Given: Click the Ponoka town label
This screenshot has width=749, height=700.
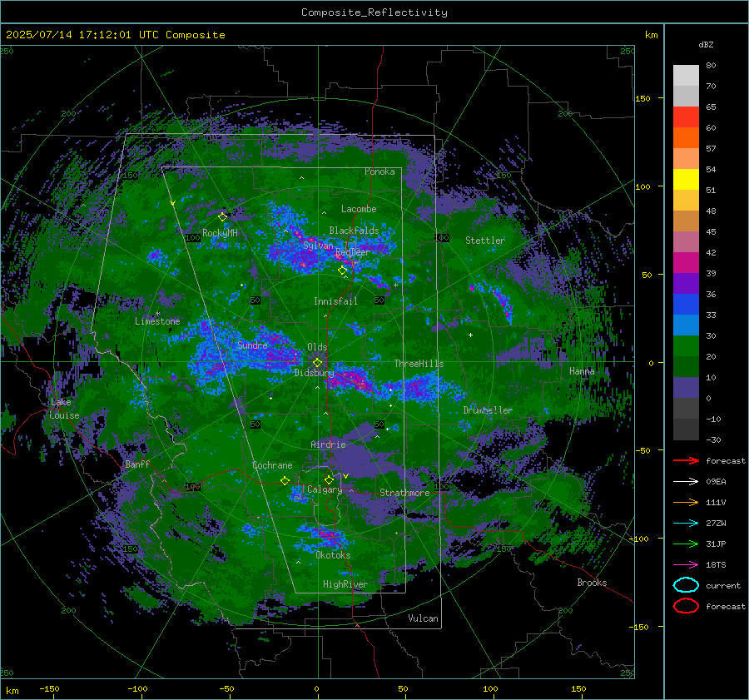Looking at the screenshot, I should click(x=379, y=171).
